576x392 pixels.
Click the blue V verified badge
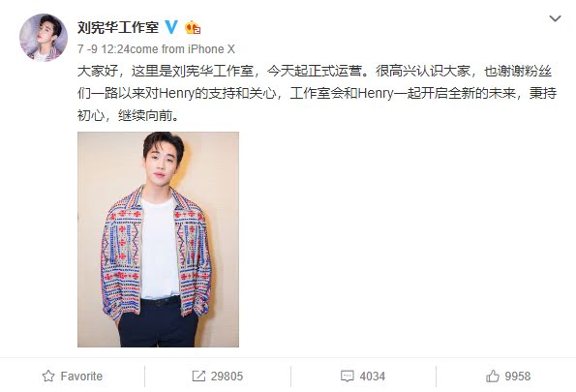171,27
